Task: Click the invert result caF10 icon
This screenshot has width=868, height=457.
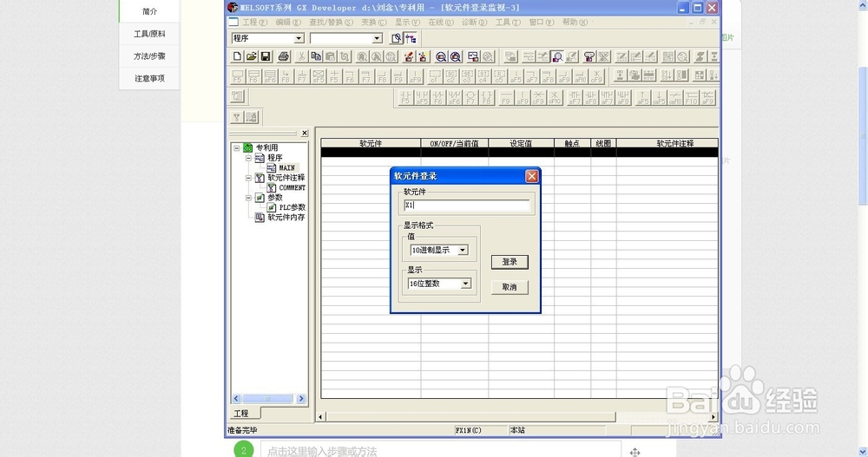Action: click(675, 97)
